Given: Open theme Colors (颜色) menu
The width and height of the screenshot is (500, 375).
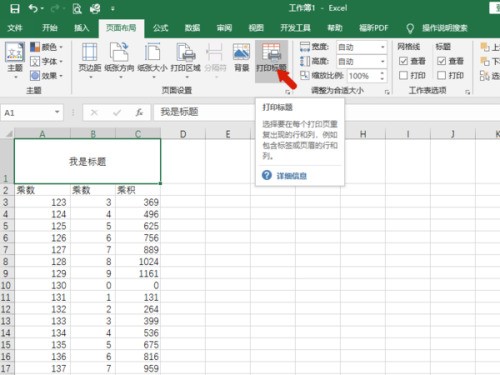Looking at the screenshot, I should (46, 47).
